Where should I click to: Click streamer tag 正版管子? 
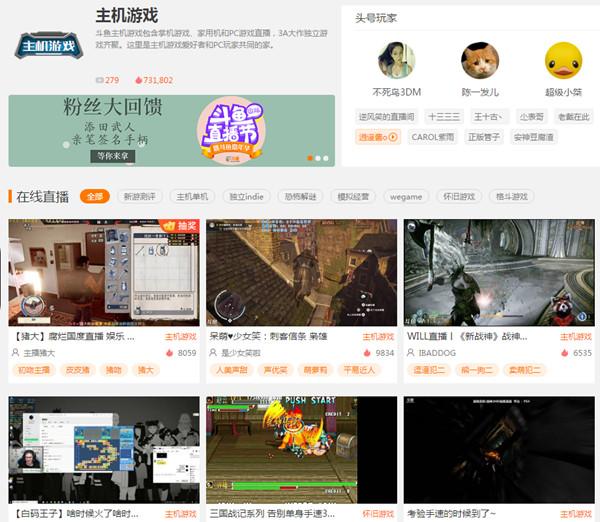[x=484, y=137]
